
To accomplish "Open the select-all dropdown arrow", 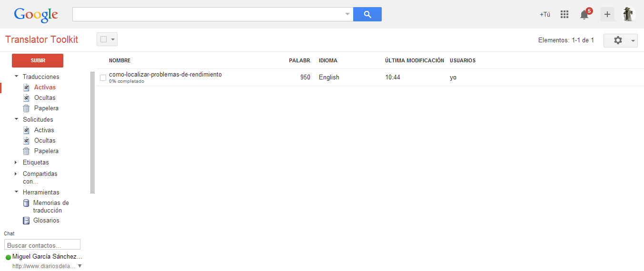I will click(113, 40).
